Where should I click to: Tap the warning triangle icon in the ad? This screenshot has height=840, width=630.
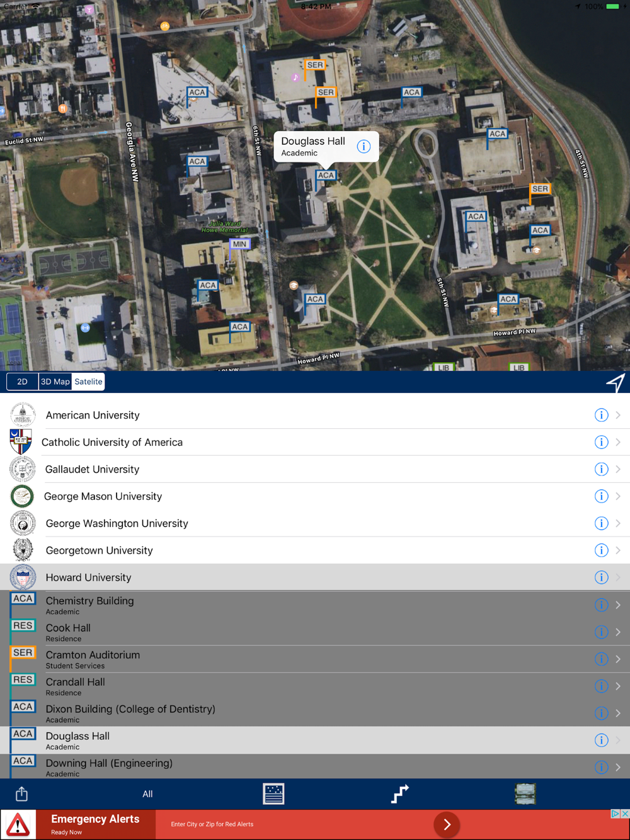[x=18, y=825]
